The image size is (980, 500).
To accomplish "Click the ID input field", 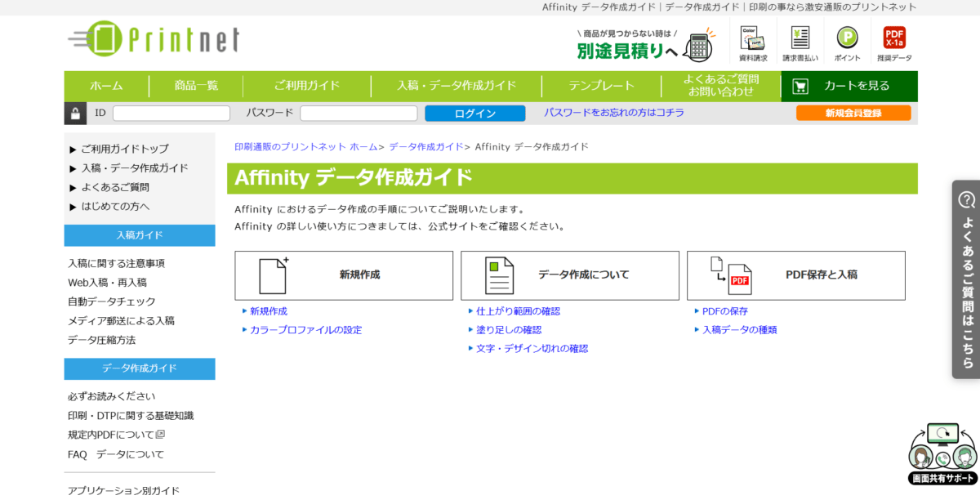I will (171, 114).
